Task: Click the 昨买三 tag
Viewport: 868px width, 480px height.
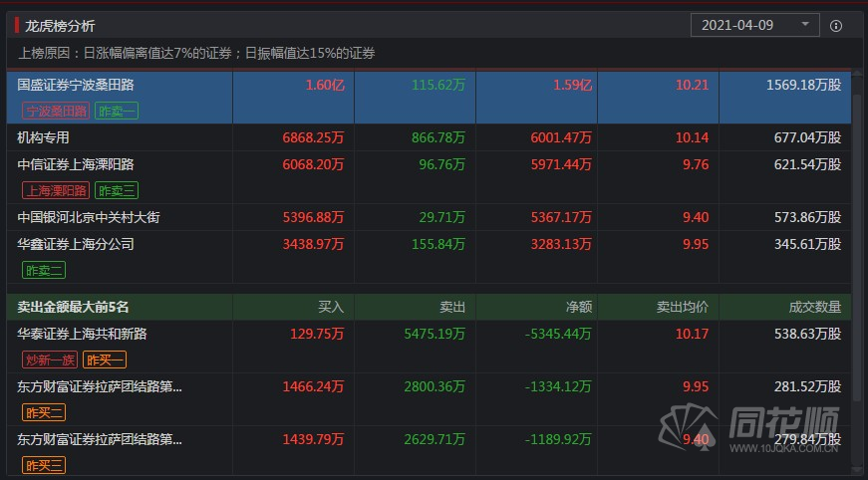Action: 44,465
